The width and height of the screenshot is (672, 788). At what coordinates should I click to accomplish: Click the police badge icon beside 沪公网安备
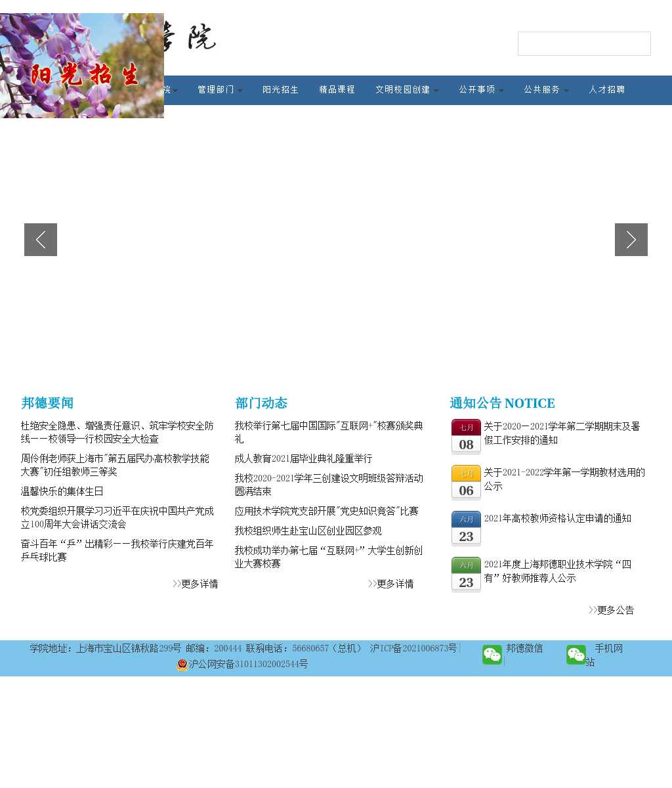click(182, 665)
